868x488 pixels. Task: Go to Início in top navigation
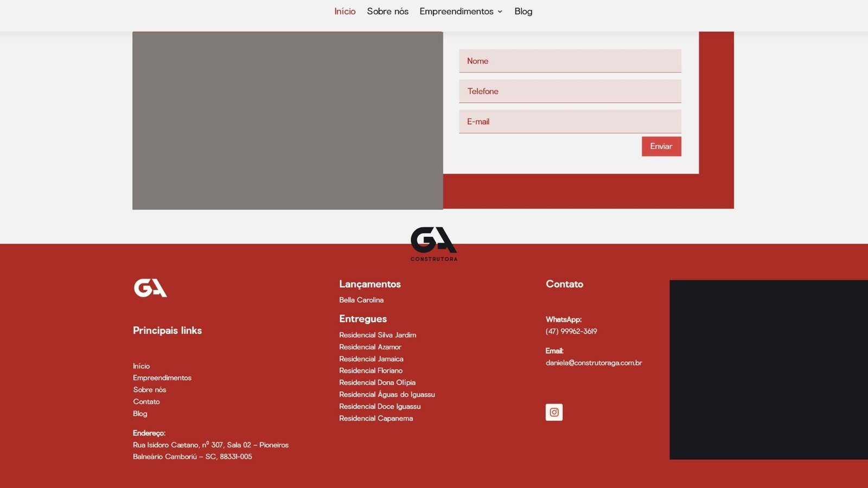(x=345, y=11)
